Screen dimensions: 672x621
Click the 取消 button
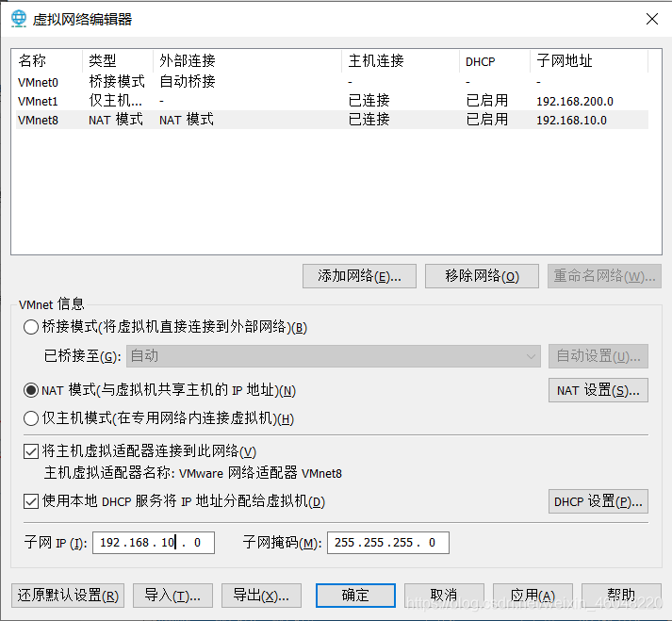[444, 596]
